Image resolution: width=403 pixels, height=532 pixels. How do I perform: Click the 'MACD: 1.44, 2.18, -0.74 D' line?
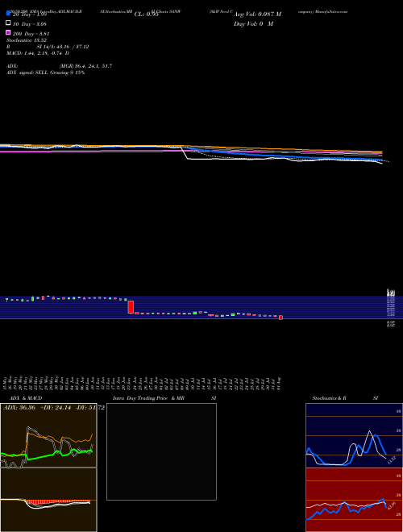point(38,53)
